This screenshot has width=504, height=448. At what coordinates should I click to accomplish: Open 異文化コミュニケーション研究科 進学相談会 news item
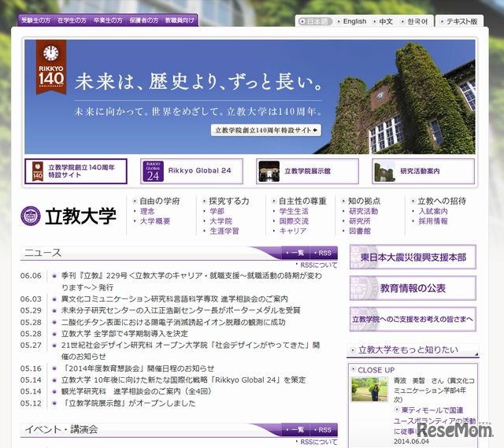pos(174,299)
